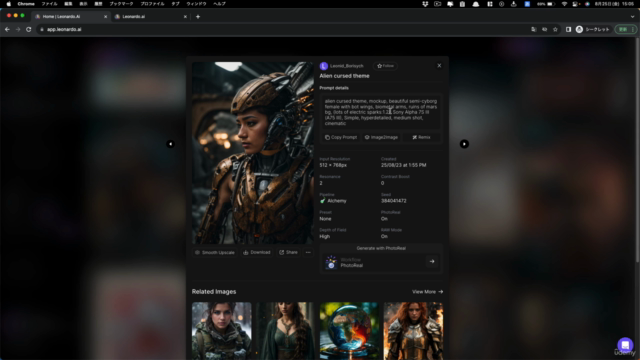The height and width of the screenshot is (360, 640).
Task: Click the Alchemy pipeline icon
Action: click(x=322, y=201)
